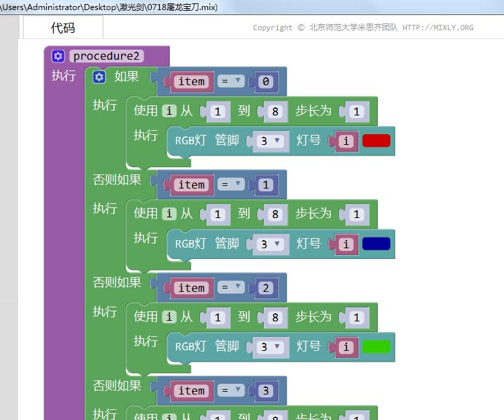
Task: Open the = operator dropdown for item = 1
Action: pyautogui.click(x=231, y=185)
